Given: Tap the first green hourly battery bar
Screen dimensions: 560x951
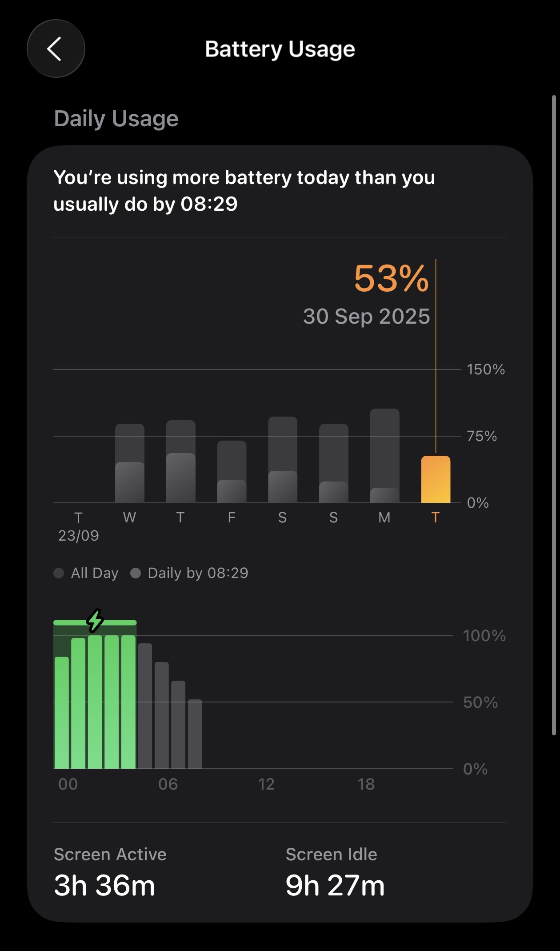Looking at the screenshot, I should 62,712.
